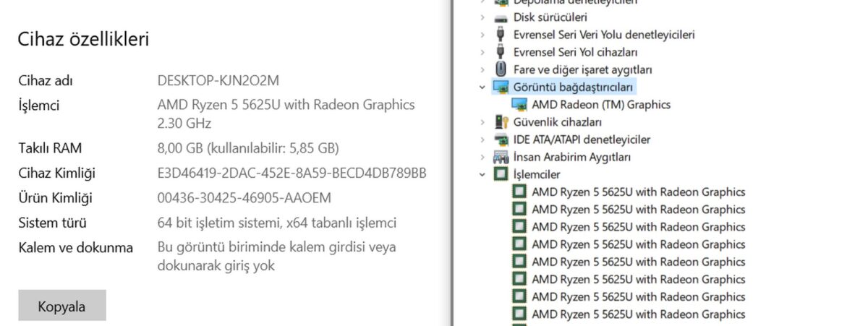Expand Evrensel Seri Veri Yolu denetleyicileri node
Image resolution: width=868 pixels, height=326 pixels.
482,35
